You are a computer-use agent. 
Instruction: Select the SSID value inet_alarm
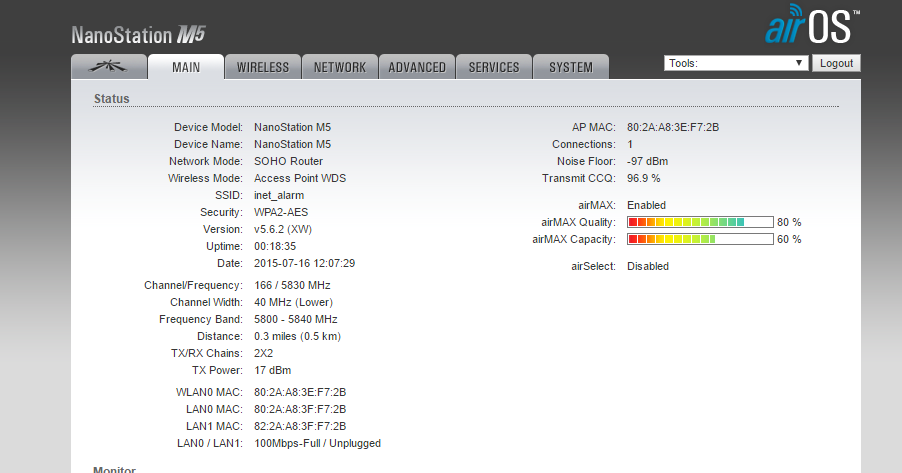click(x=279, y=196)
